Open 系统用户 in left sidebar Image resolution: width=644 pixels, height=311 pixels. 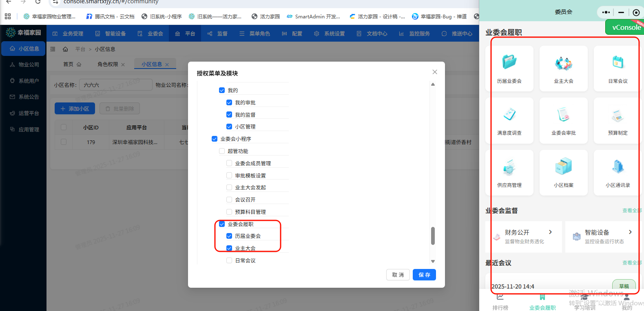[x=24, y=81]
